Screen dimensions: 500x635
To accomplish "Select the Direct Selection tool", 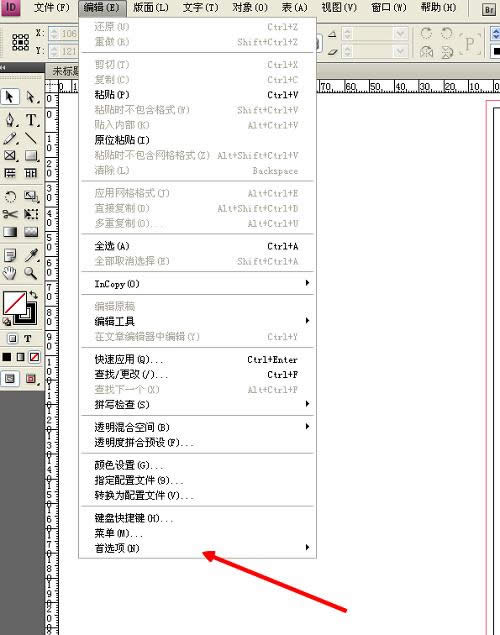I will [31, 97].
